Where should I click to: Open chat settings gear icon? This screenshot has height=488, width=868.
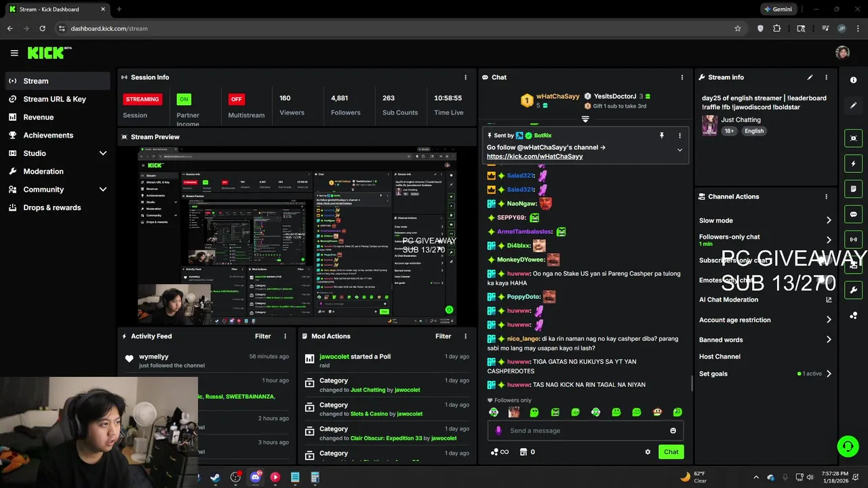coord(648,452)
